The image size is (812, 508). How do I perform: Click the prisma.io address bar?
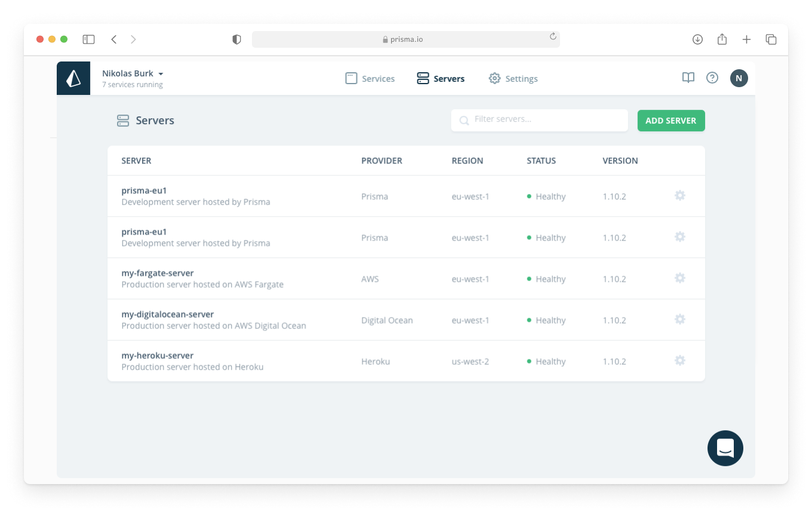pyautogui.click(x=406, y=39)
